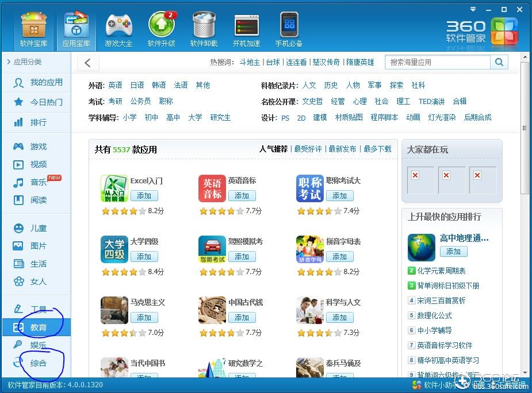532x393 pixels.
Task: Click the 搜索海量应用 search field
Action: [438, 62]
